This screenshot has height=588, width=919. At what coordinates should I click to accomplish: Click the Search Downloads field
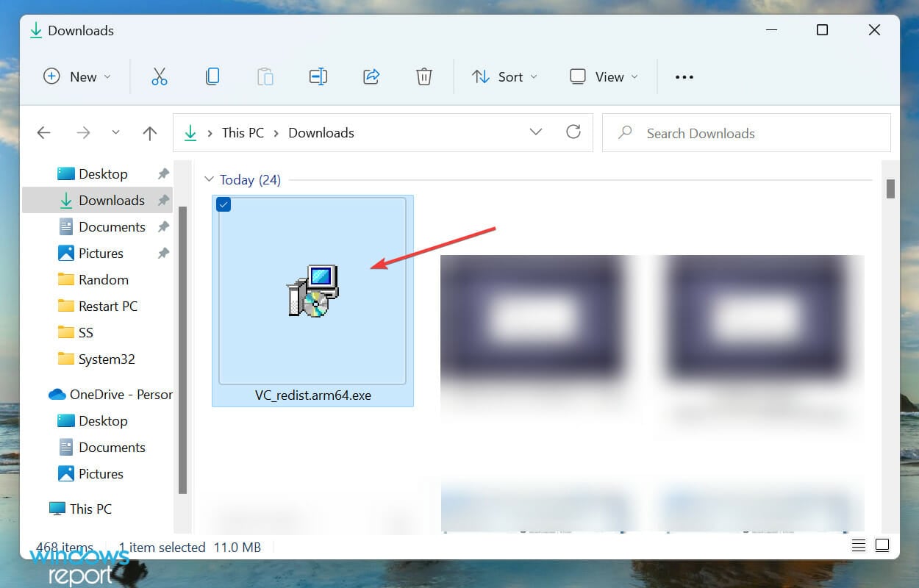(746, 133)
